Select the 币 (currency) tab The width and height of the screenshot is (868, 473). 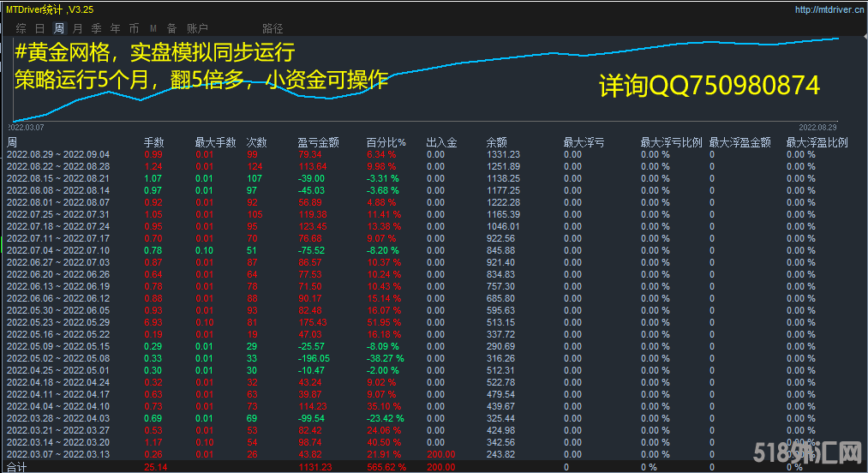pyautogui.click(x=134, y=28)
